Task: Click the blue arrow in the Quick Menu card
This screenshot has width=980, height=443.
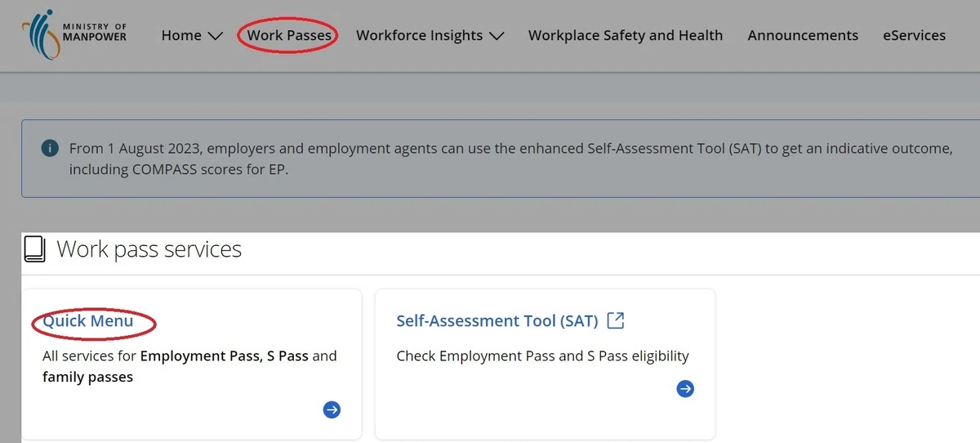Action: pyautogui.click(x=332, y=410)
